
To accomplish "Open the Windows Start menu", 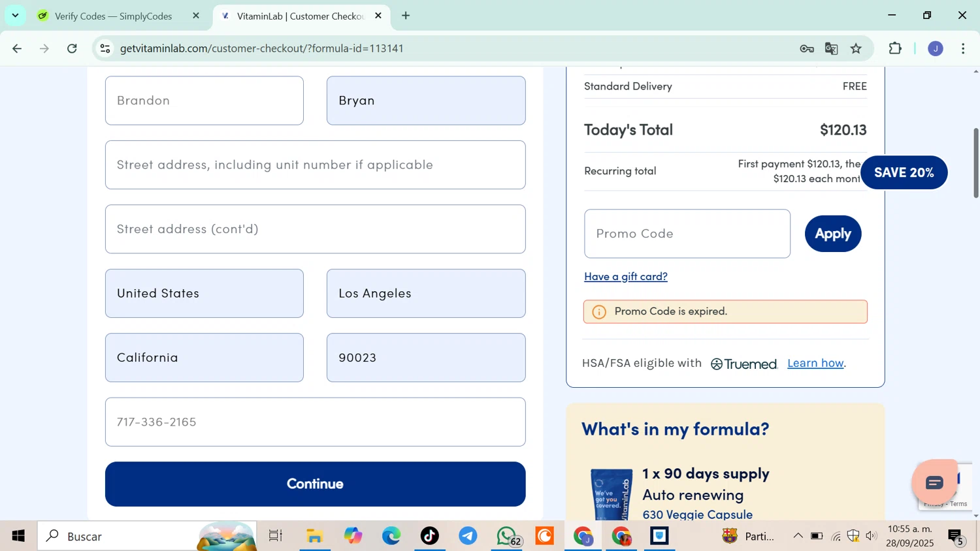I will tap(18, 536).
